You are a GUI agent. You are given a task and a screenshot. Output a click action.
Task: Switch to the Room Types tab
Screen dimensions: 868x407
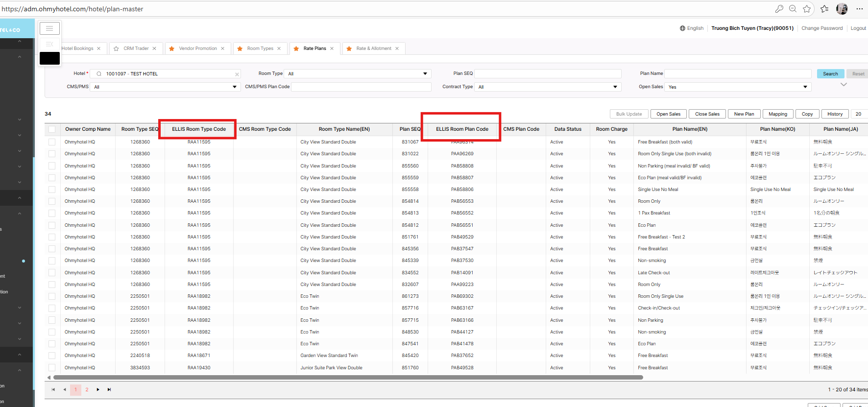pyautogui.click(x=260, y=48)
